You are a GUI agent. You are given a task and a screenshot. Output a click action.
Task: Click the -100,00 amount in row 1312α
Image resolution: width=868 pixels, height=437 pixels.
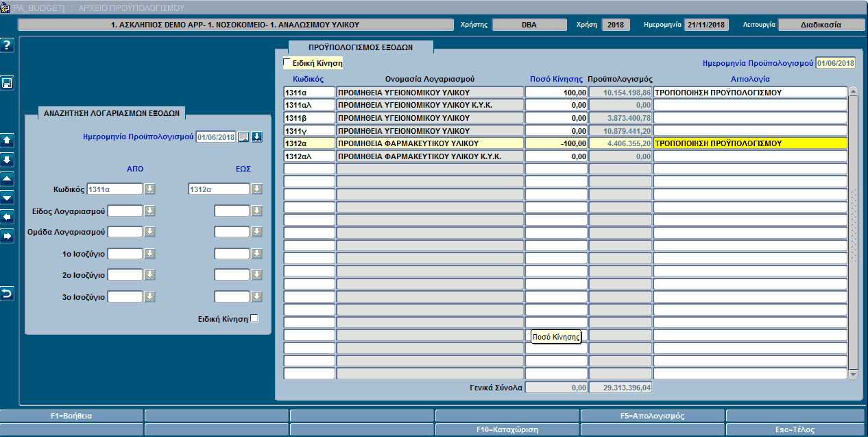(x=556, y=143)
